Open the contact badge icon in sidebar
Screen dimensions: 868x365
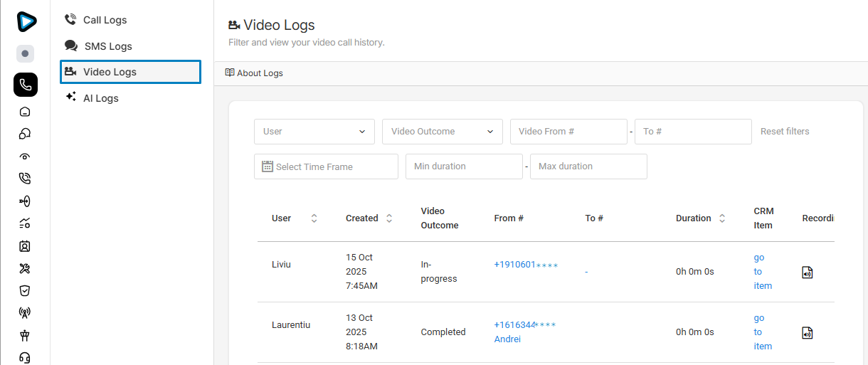(25, 246)
